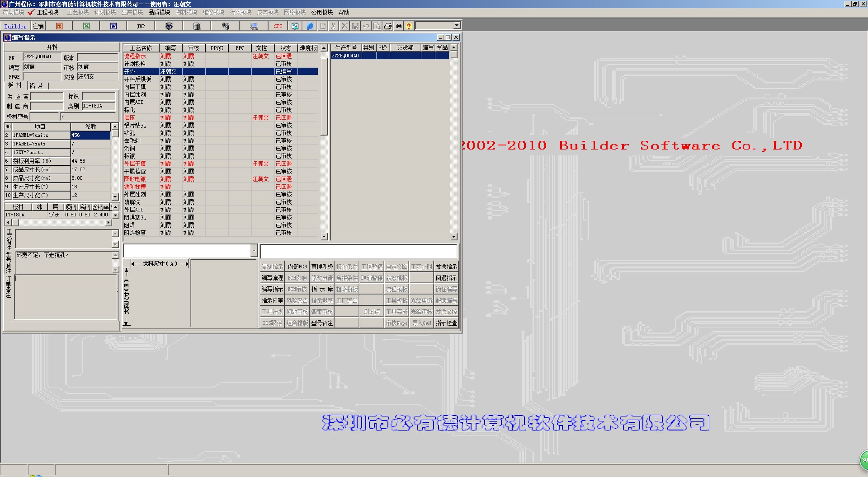This screenshot has width=868, height=477.
Task: Switch to the 板材 tab
Action: pos(15,85)
